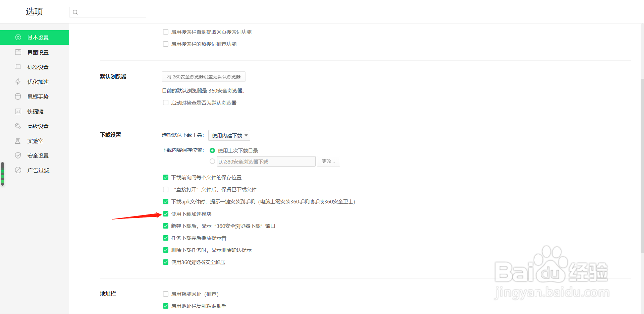Click the 安全设置 shield icon

pyautogui.click(x=18, y=155)
